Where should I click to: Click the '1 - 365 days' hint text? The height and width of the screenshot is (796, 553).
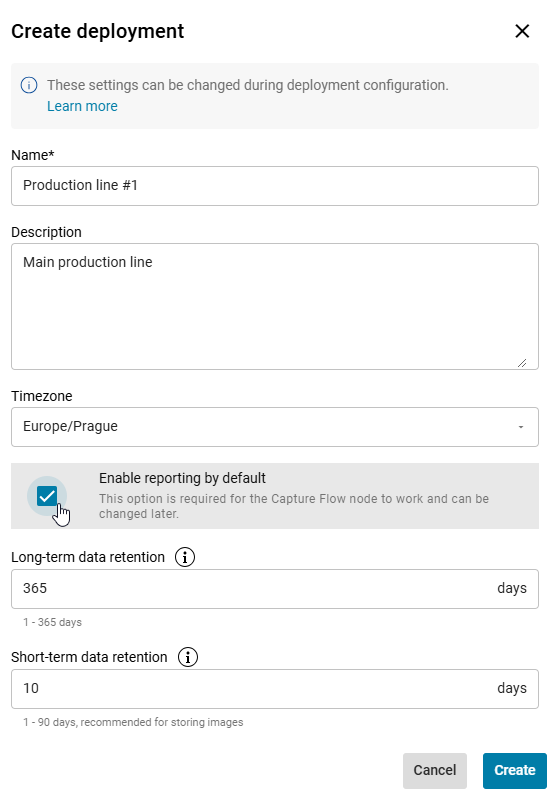click(52, 622)
